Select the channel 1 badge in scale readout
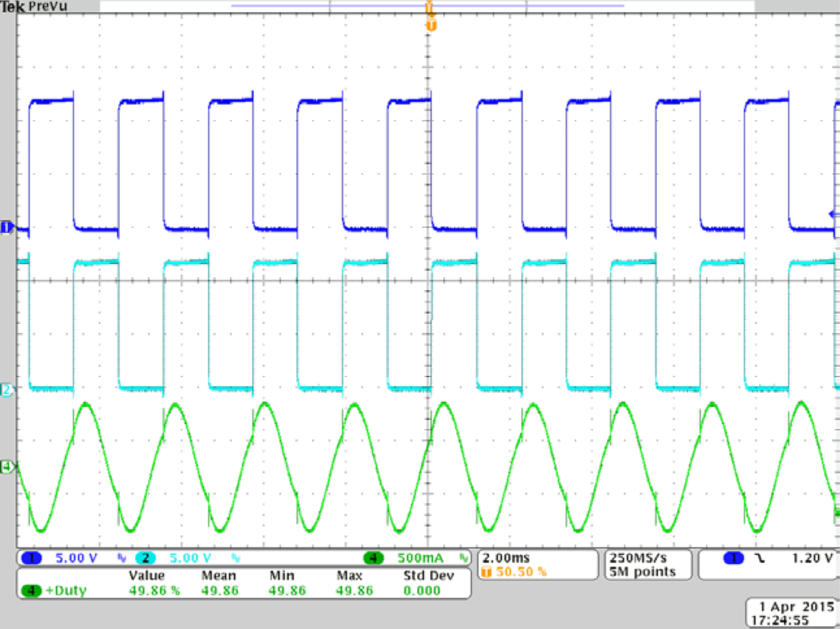The image size is (840, 629). pyautogui.click(x=31, y=558)
